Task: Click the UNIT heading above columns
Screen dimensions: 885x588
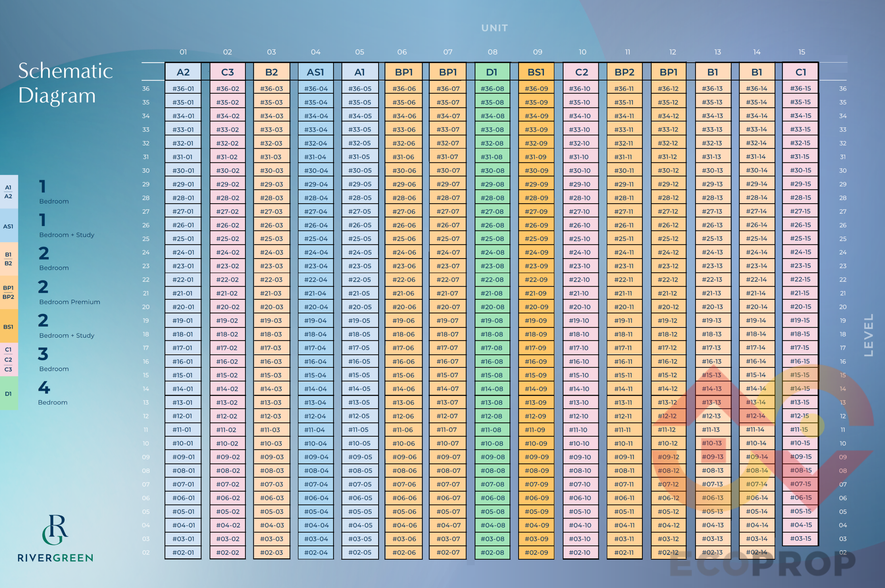Action: tap(494, 28)
